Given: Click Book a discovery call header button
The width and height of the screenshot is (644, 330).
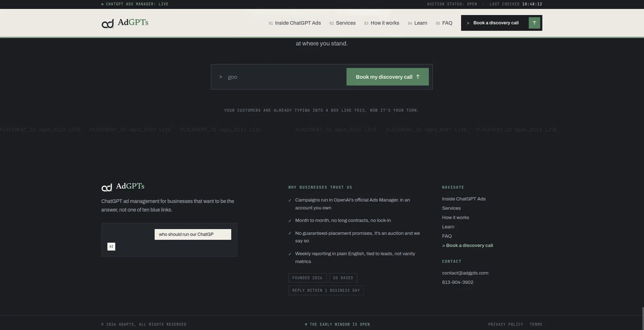Looking at the screenshot, I should 502,23.
